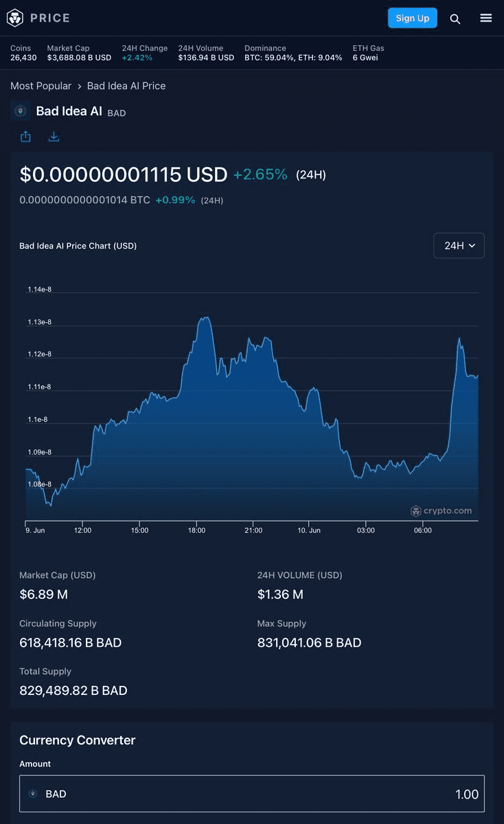504x824 pixels.
Task: Click the Coins 26,430 stat
Action: point(23,53)
